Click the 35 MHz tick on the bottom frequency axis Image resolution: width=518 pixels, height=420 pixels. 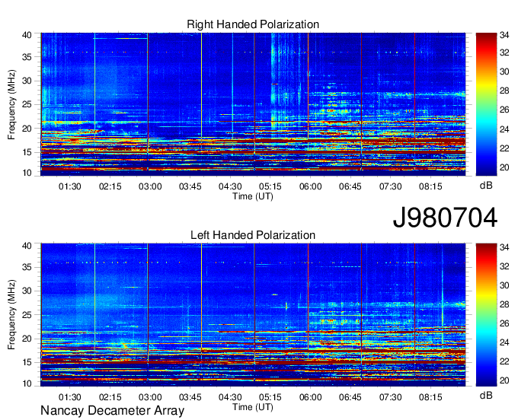[x=27, y=267]
